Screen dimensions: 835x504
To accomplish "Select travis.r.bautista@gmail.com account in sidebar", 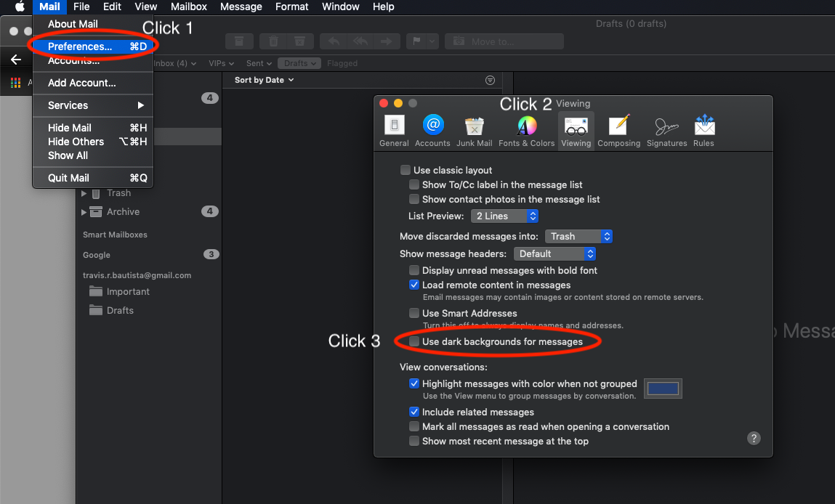I will (x=137, y=275).
